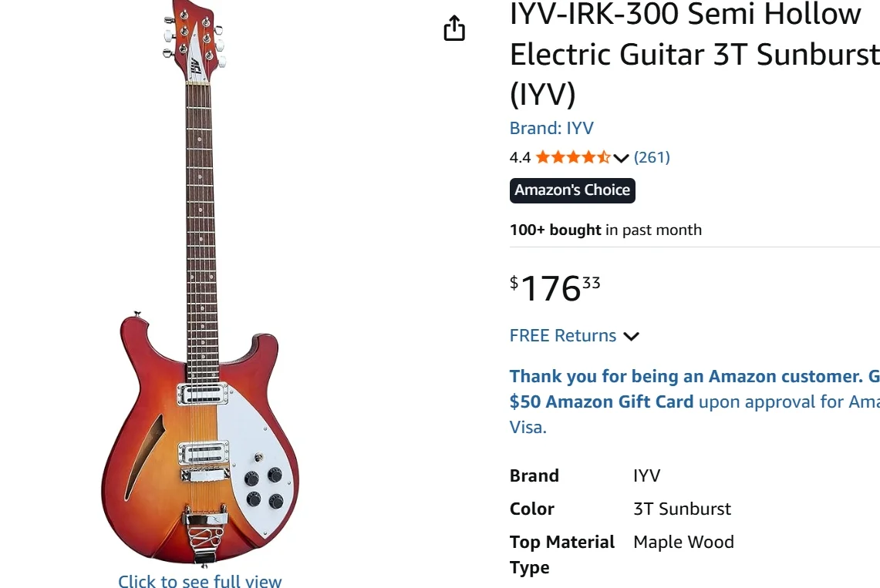The height and width of the screenshot is (588, 880).
Task: Click the share icon above the product
Action: click(x=454, y=29)
